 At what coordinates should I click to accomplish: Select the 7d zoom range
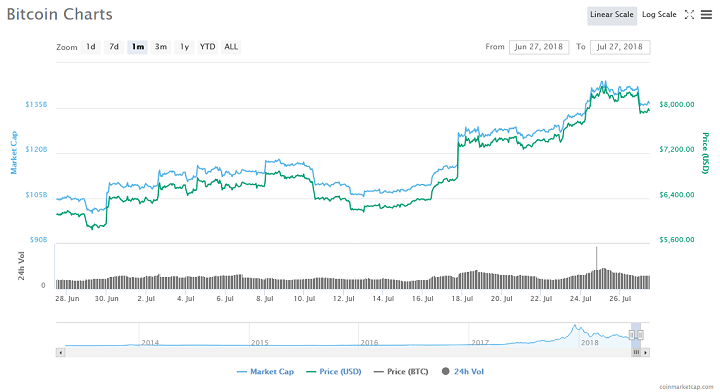tap(114, 47)
